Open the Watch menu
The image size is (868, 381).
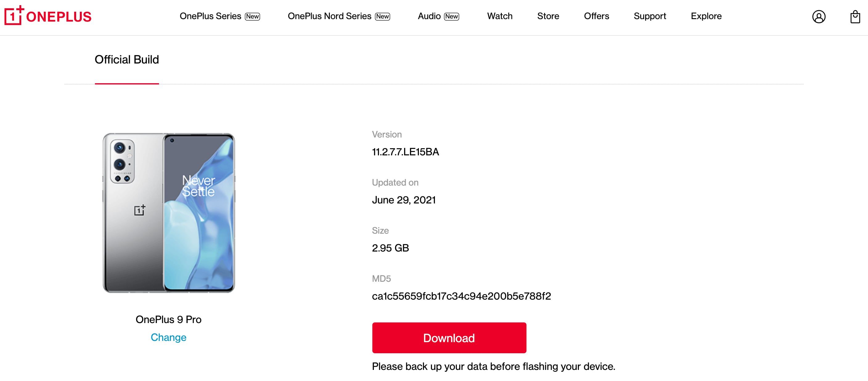click(x=500, y=16)
